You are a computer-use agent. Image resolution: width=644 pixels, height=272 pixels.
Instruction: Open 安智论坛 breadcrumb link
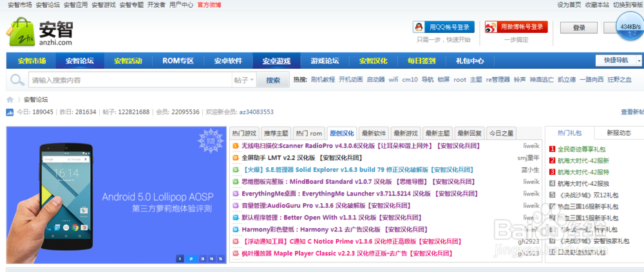click(36, 100)
